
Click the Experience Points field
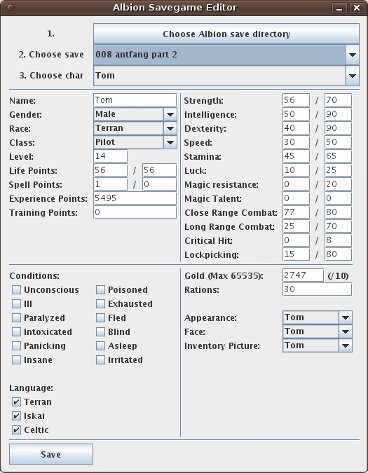(135, 198)
